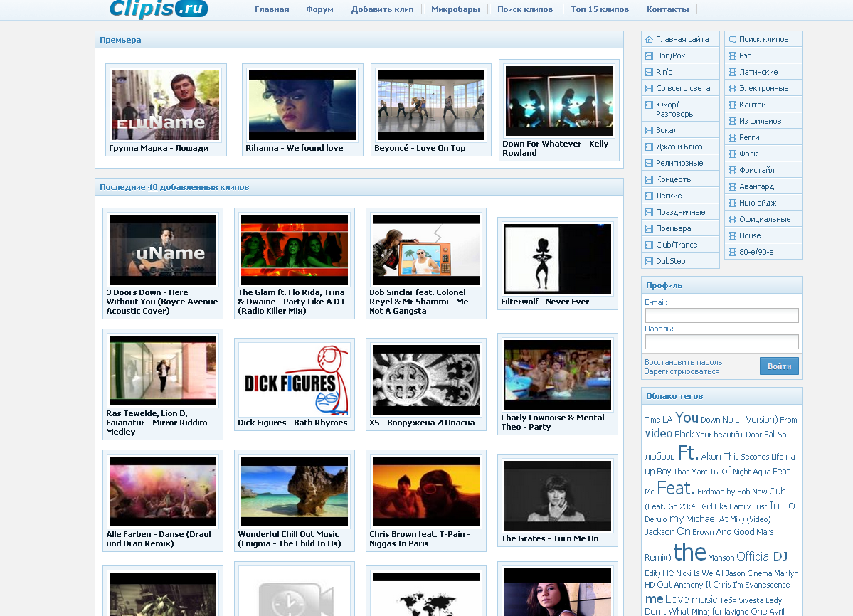Screen dimensions: 853x616
Task: Open the Контакты menu item
Action: tap(667, 9)
